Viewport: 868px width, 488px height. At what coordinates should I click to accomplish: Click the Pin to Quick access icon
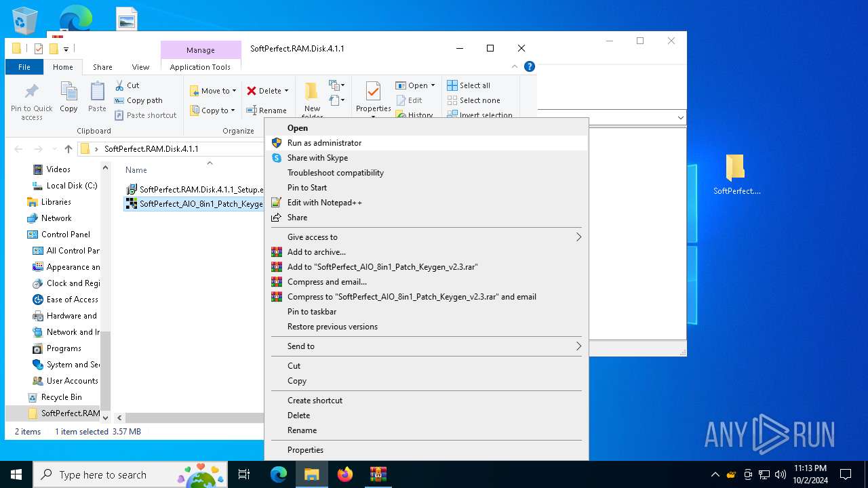[31, 92]
